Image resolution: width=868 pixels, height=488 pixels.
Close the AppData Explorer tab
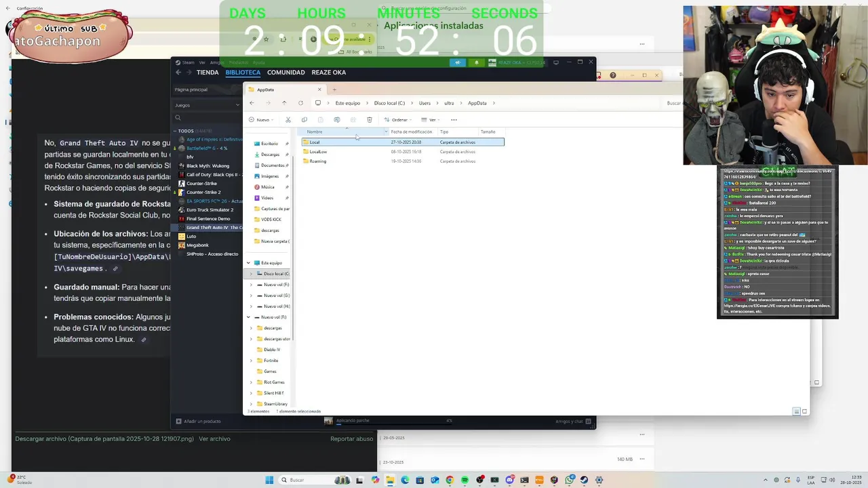tap(319, 89)
